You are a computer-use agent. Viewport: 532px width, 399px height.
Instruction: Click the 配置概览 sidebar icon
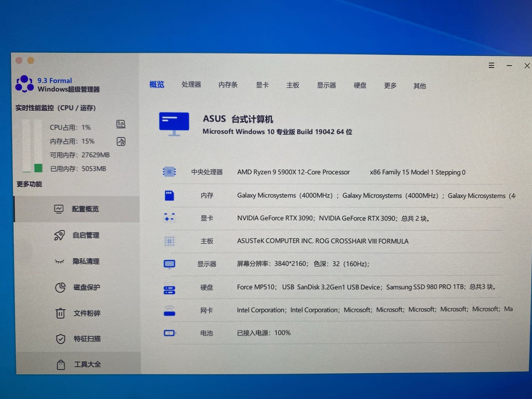[x=59, y=209]
